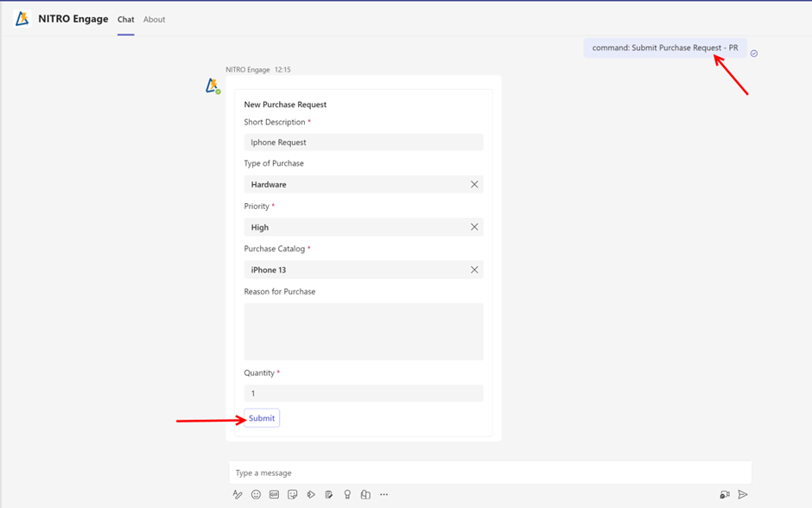Image resolution: width=812 pixels, height=508 pixels.
Task: Open the GIF picker
Action: pyautogui.click(x=274, y=495)
